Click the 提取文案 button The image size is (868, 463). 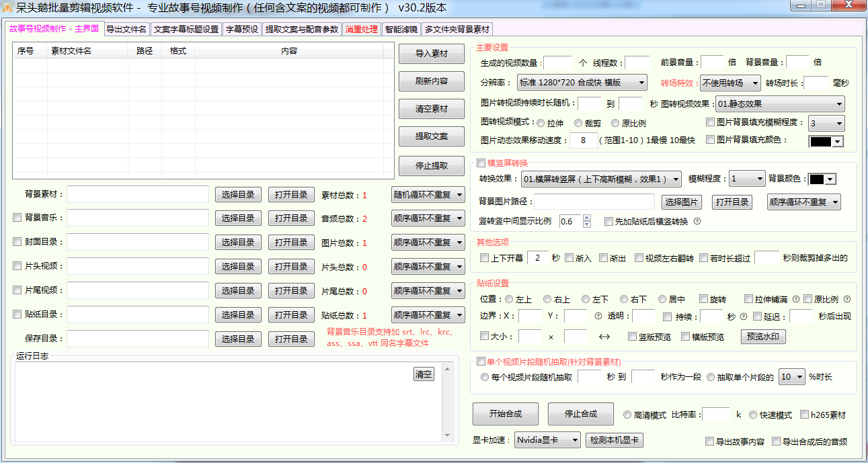pyautogui.click(x=432, y=136)
